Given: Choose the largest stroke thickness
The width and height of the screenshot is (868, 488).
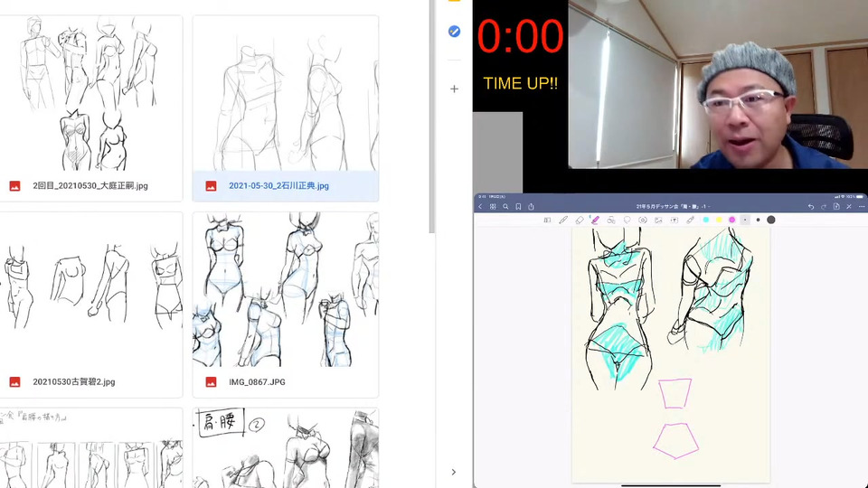Looking at the screenshot, I should [770, 220].
